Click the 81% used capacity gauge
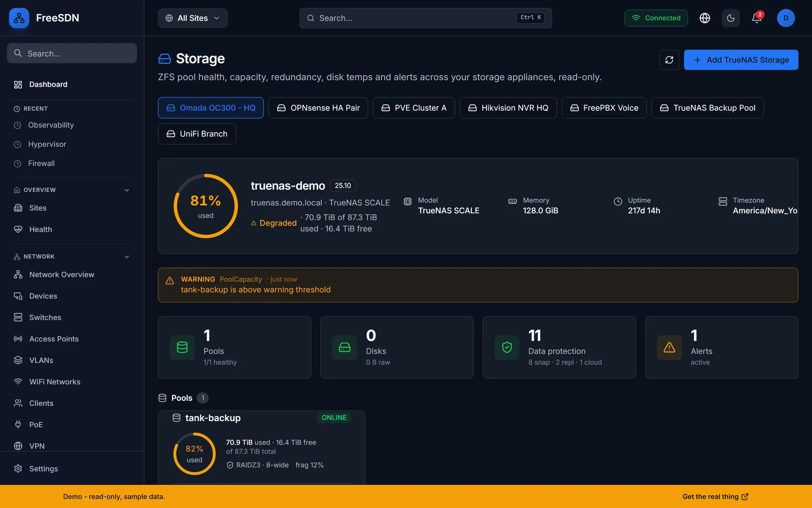The image size is (812, 508). click(206, 206)
